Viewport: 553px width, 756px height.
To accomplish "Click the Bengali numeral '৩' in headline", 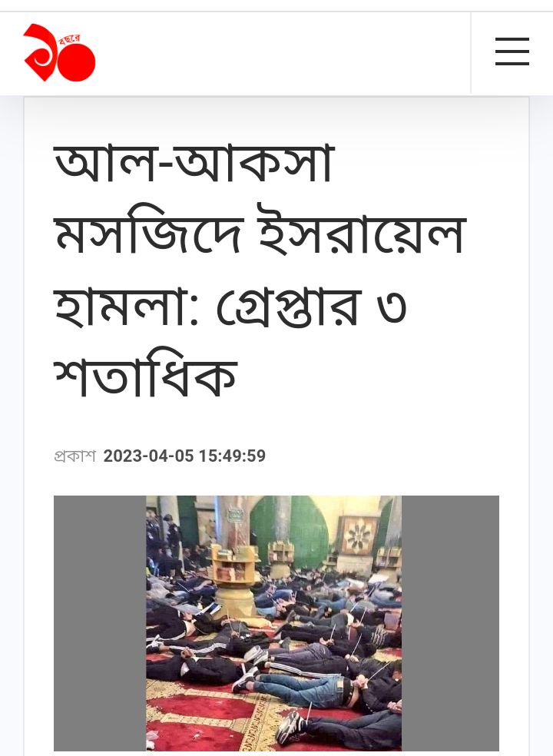I will 392,307.
